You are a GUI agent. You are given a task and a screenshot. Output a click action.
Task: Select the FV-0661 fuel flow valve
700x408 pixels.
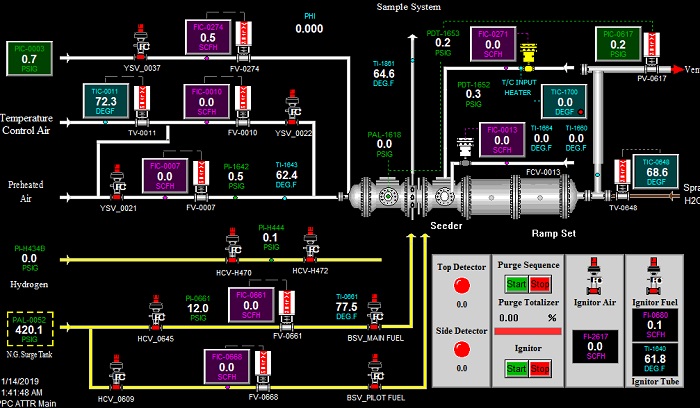(x=287, y=310)
